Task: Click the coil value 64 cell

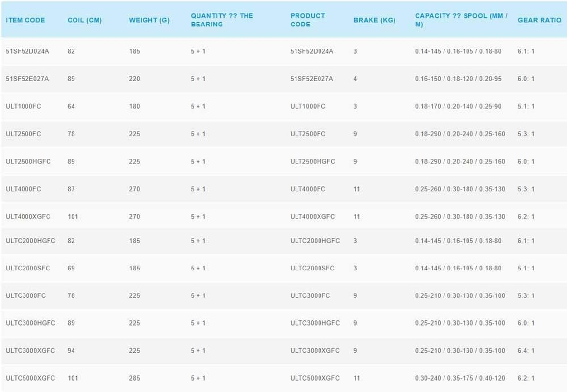Action: click(71, 106)
